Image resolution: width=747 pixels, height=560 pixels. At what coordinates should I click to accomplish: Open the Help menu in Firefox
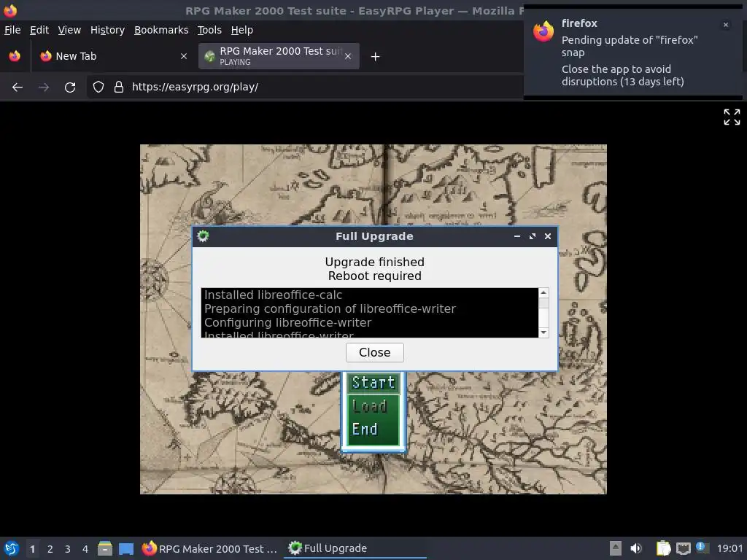242,30
